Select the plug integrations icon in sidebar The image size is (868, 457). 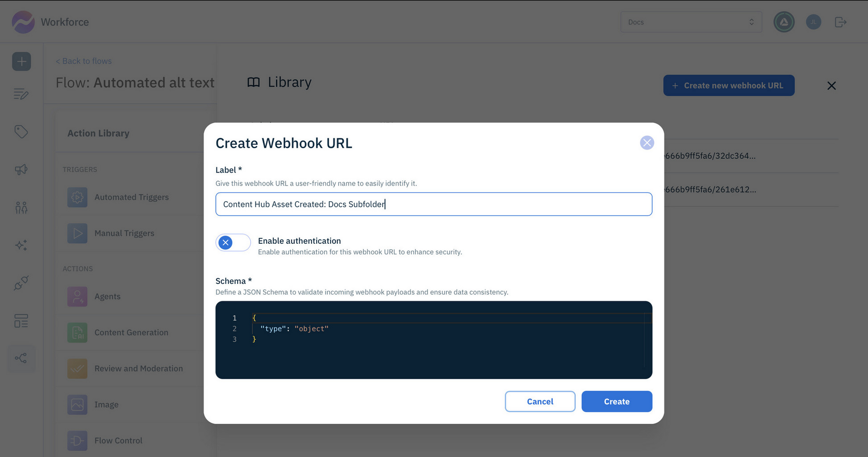tap(21, 283)
